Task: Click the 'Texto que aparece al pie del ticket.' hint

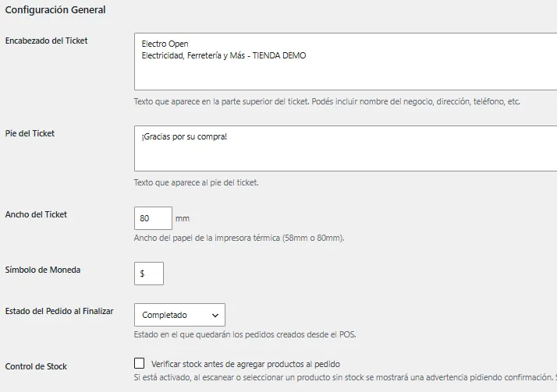Action: [196, 182]
